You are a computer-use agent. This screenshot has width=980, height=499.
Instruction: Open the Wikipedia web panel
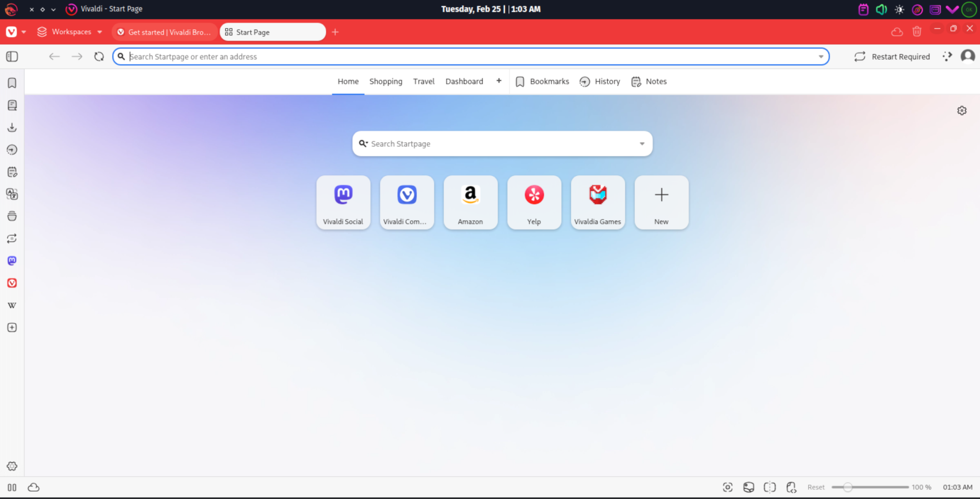point(12,305)
